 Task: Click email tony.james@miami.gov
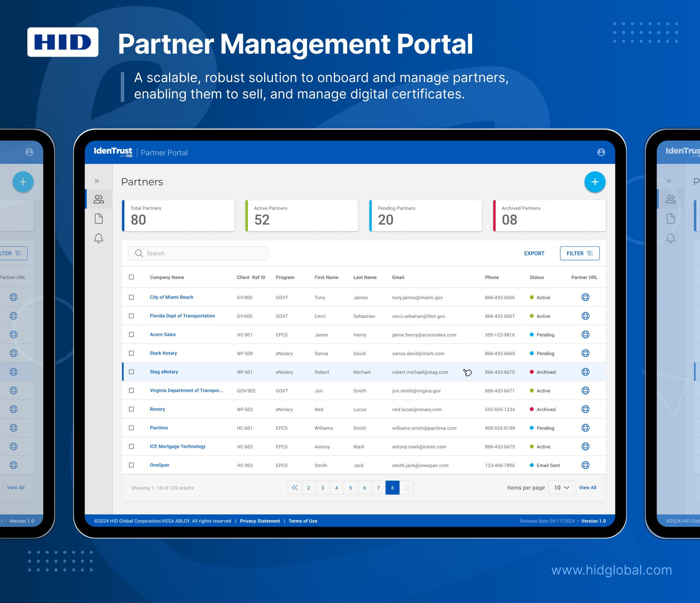coord(417,297)
